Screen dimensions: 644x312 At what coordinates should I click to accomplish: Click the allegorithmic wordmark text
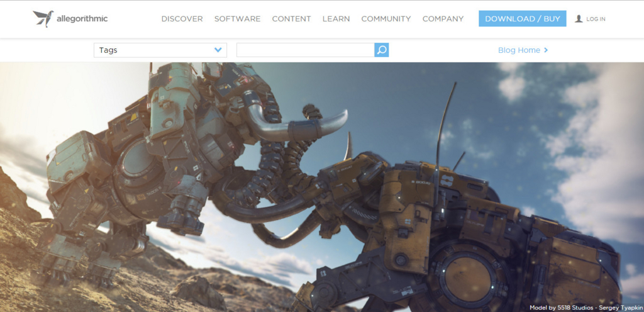82,19
